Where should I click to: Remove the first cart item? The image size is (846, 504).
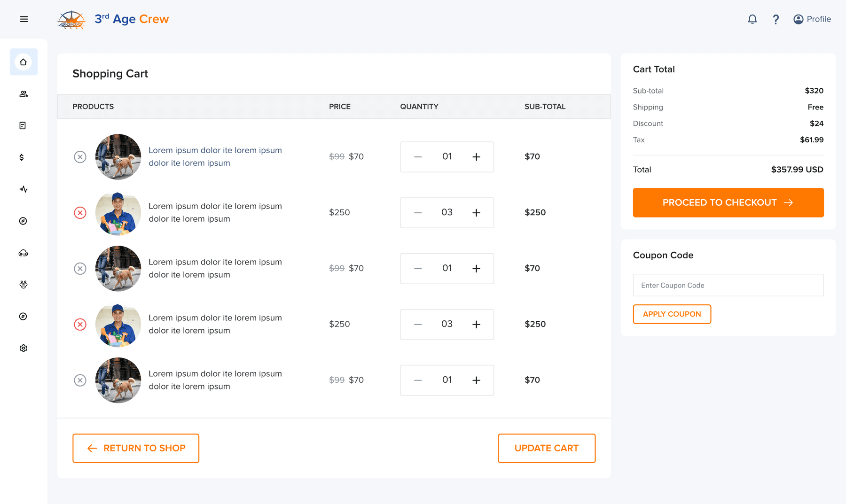[x=80, y=157]
